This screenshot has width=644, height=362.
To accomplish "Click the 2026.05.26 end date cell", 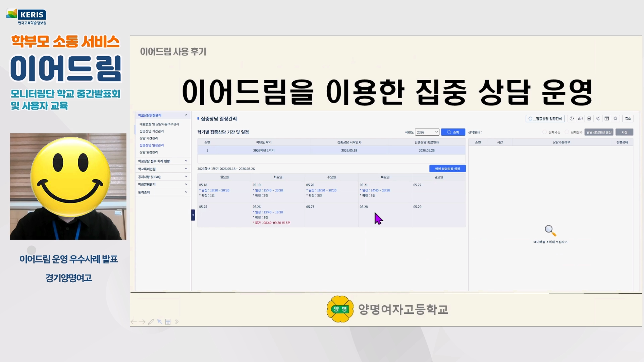I will [427, 150].
